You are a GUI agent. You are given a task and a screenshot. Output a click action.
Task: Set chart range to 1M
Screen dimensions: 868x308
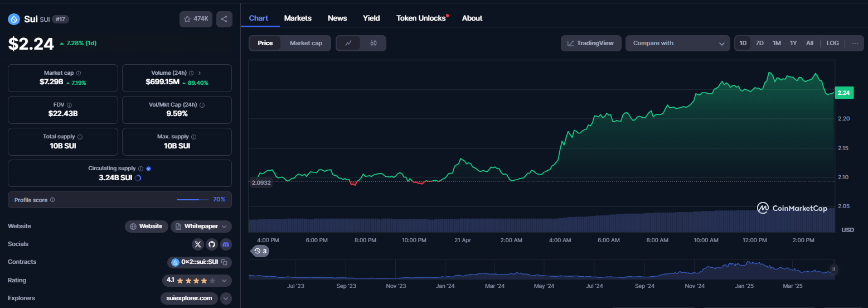(777, 43)
